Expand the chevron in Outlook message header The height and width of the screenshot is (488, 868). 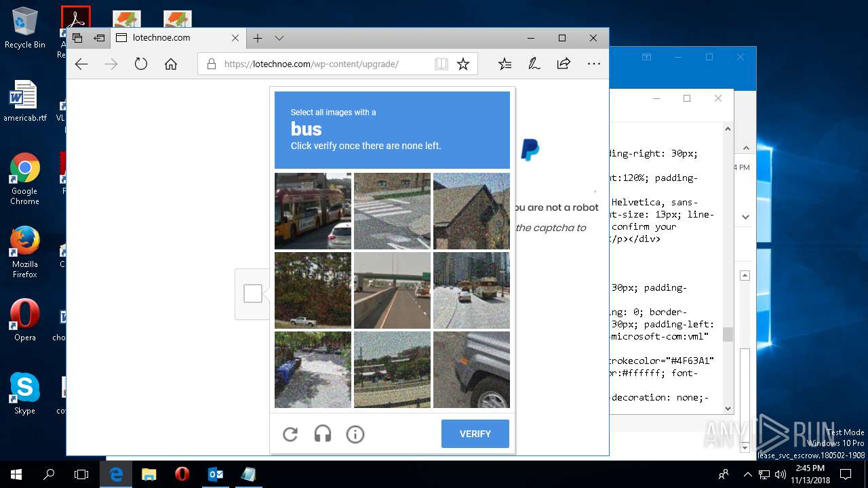click(746, 217)
